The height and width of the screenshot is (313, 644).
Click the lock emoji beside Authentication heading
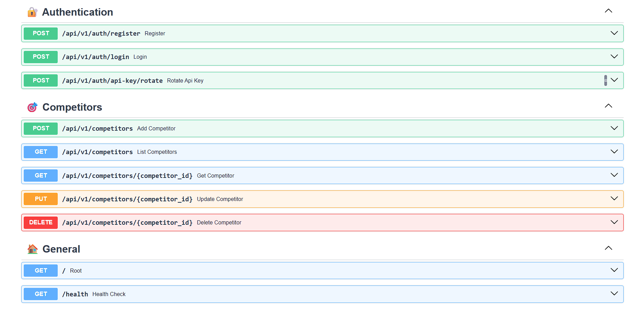click(x=32, y=12)
